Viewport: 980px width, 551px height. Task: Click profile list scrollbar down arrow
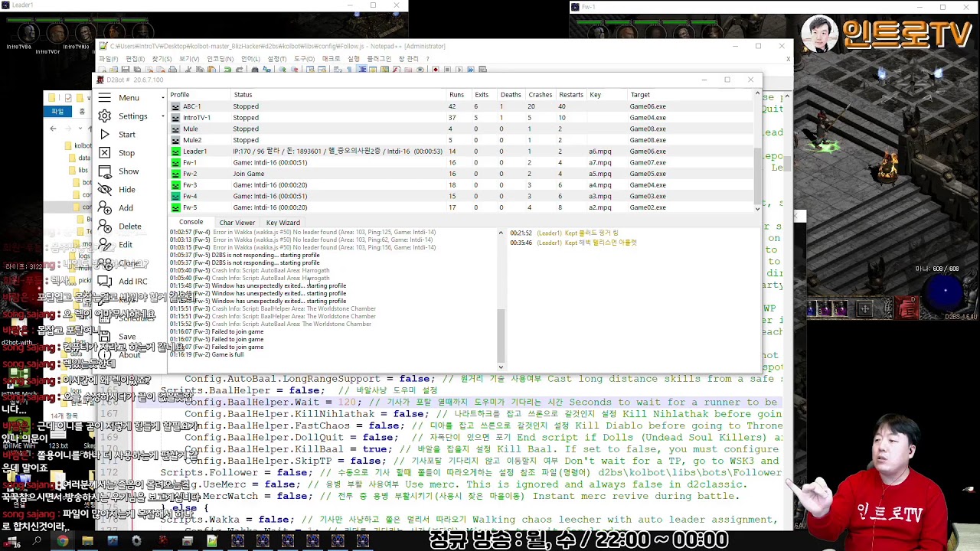point(757,208)
